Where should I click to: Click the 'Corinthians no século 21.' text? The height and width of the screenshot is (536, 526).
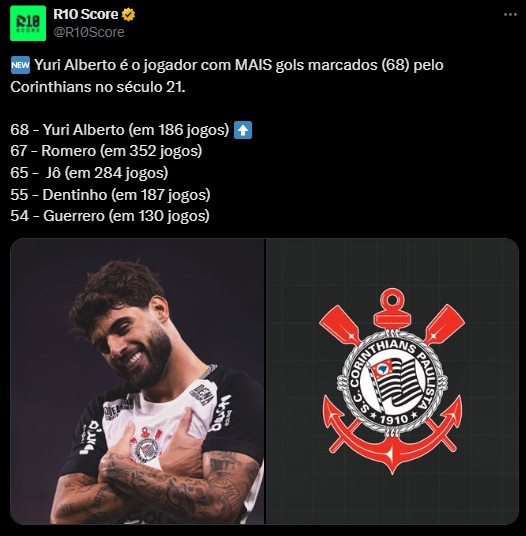point(98,87)
